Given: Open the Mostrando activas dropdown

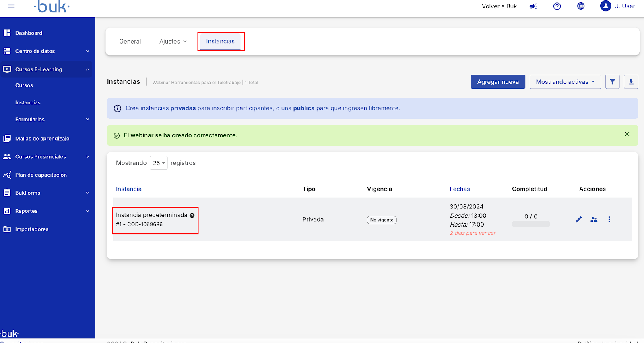Looking at the screenshot, I should [565, 82].
